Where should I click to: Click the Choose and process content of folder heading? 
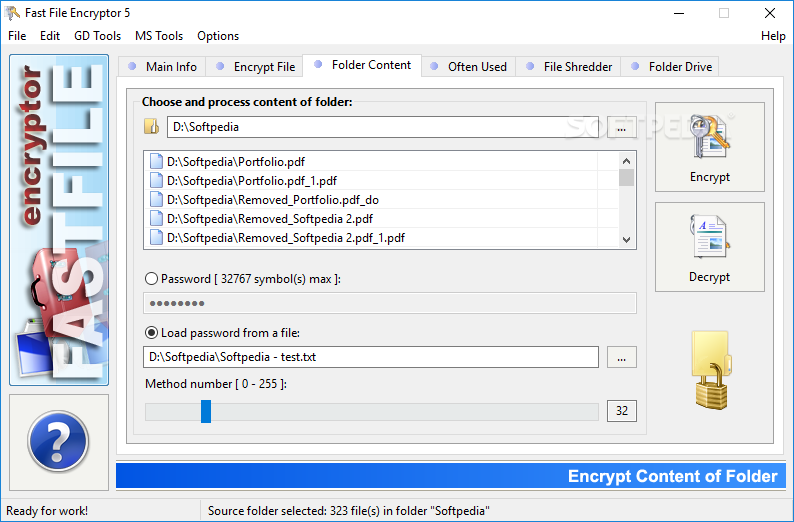pos(247,102)
